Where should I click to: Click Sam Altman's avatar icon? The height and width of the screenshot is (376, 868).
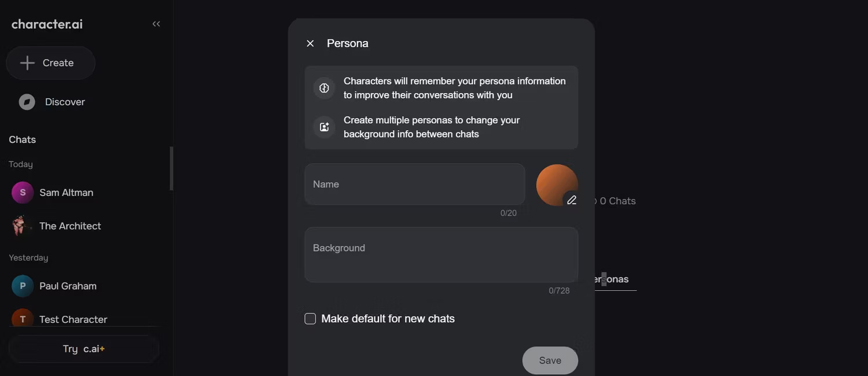[x=21, y=191]
